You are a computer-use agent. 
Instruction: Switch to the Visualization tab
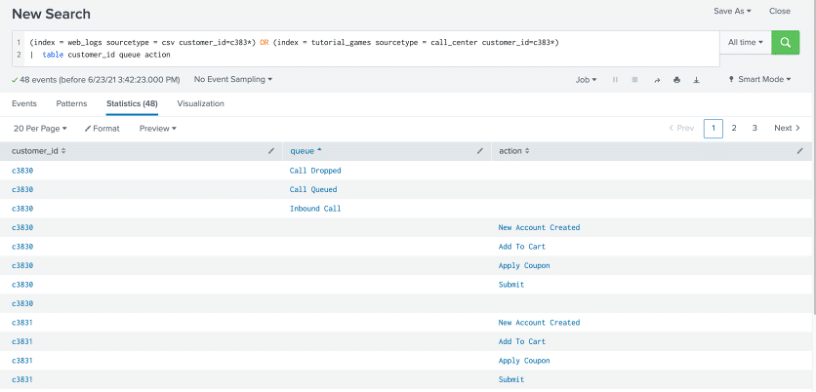[200, 104]
